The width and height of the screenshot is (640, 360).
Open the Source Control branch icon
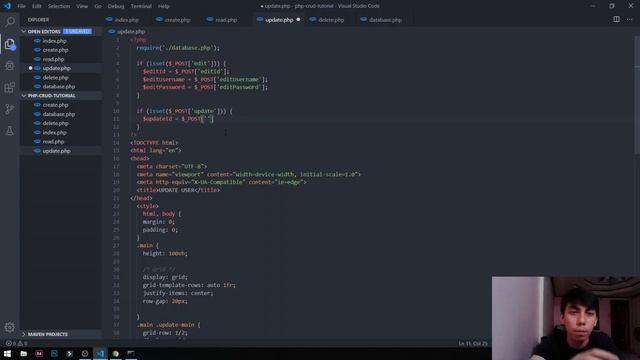(10, 109)
